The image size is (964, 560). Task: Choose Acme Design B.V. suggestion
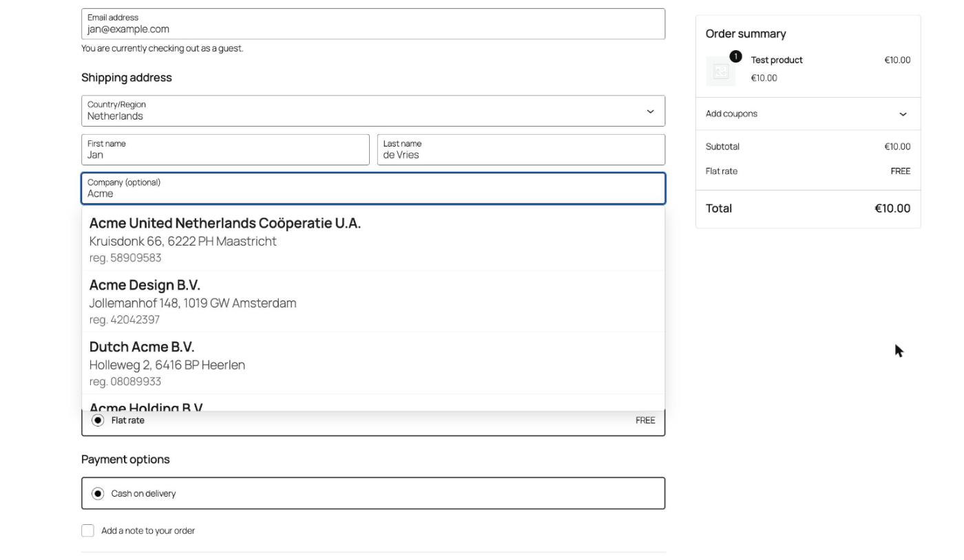coord(373,301)
